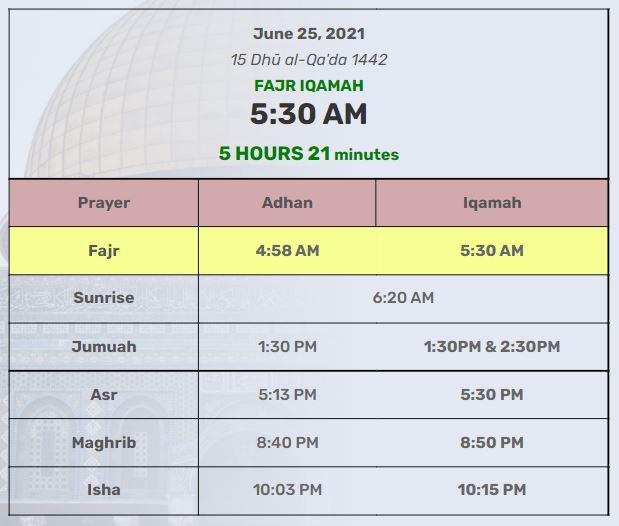The width and height of the screenshot is (619, 526).
Task: Click the Prayer column header
Action: tap(104, 203)
